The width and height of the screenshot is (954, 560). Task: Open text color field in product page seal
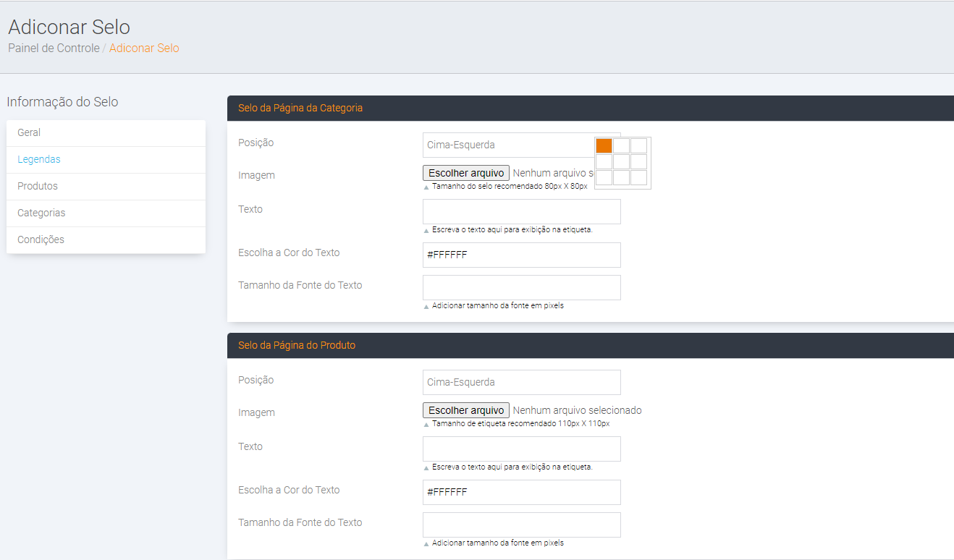click(522, 492)
